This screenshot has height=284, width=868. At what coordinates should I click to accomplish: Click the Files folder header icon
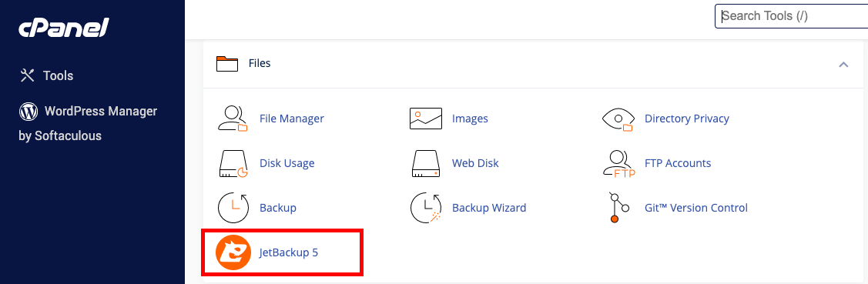point(227,64)
